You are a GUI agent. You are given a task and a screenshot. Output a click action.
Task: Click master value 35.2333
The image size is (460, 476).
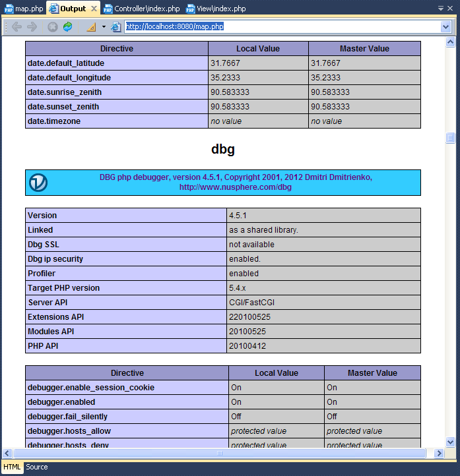[x=325, y=78]
